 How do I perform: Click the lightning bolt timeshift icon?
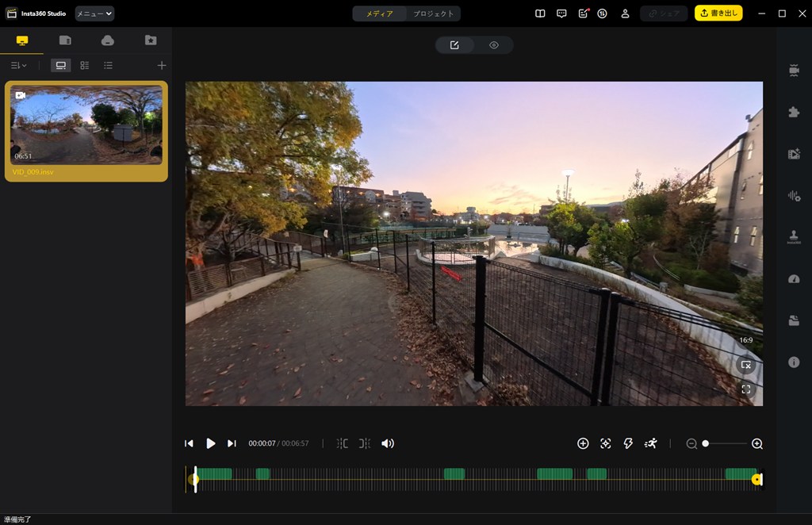coord(628,443)
